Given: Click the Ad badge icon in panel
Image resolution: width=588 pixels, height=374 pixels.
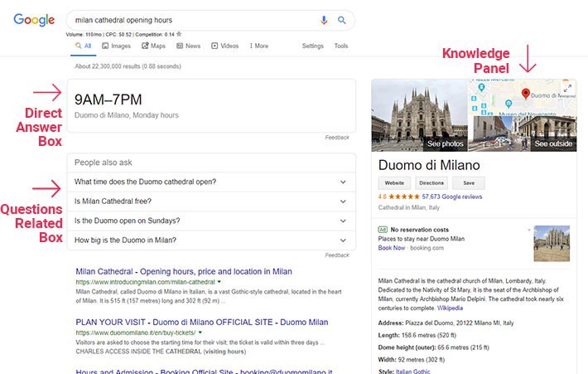Looking at the screenshot, I should click(x=383, y=230).
